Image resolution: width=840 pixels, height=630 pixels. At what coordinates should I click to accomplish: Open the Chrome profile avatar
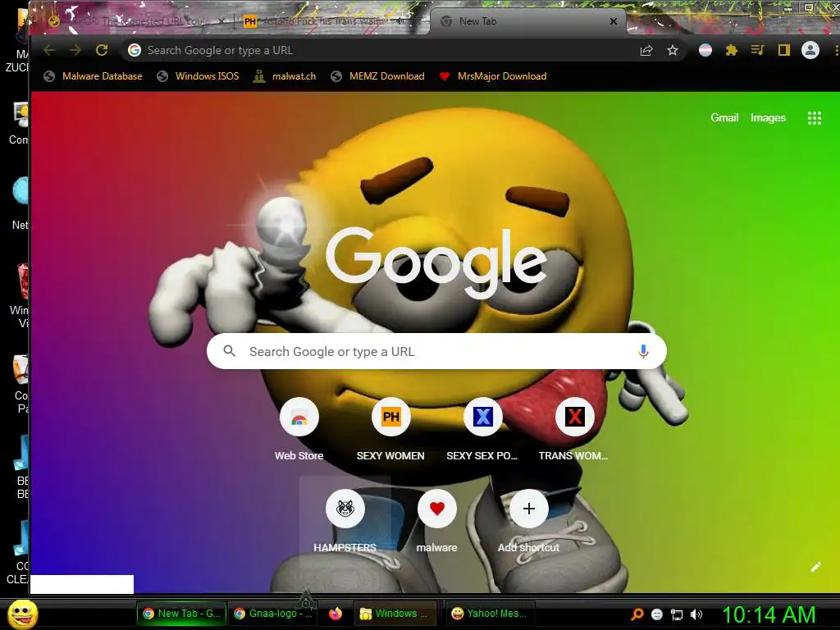[x=810, y=50]
